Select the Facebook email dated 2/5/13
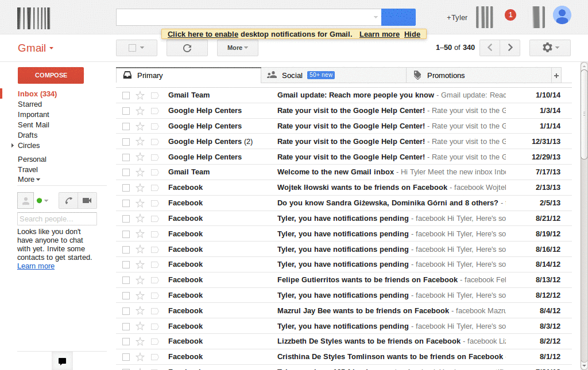 (126, 203)
